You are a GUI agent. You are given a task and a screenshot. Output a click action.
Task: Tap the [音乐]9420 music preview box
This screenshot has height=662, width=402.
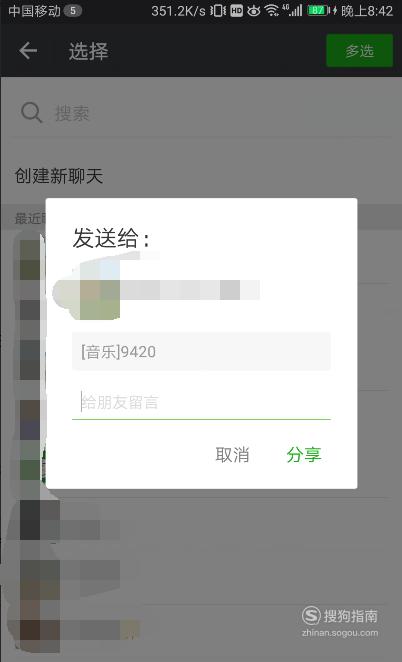(201, 351)
